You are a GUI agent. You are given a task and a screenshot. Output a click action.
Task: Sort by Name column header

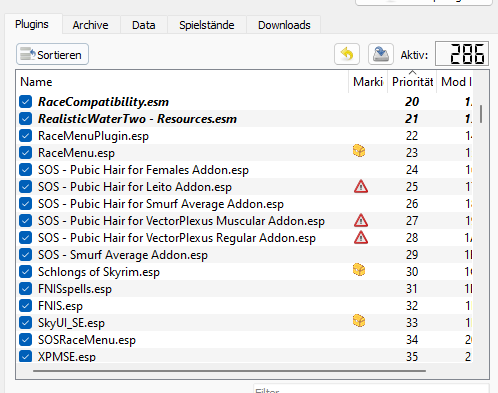182,82
